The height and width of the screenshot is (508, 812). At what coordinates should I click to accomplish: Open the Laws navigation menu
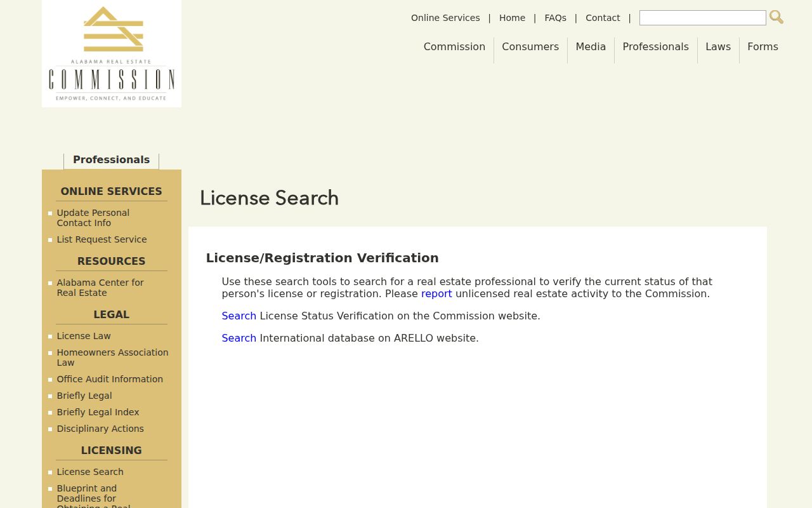[718, 47]
